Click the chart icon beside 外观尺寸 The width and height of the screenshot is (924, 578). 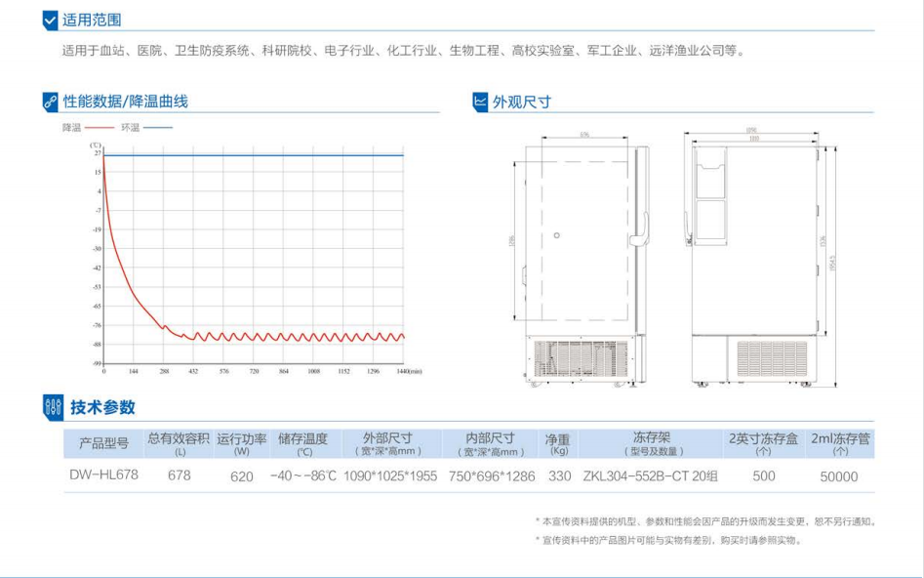pos(480,102)
